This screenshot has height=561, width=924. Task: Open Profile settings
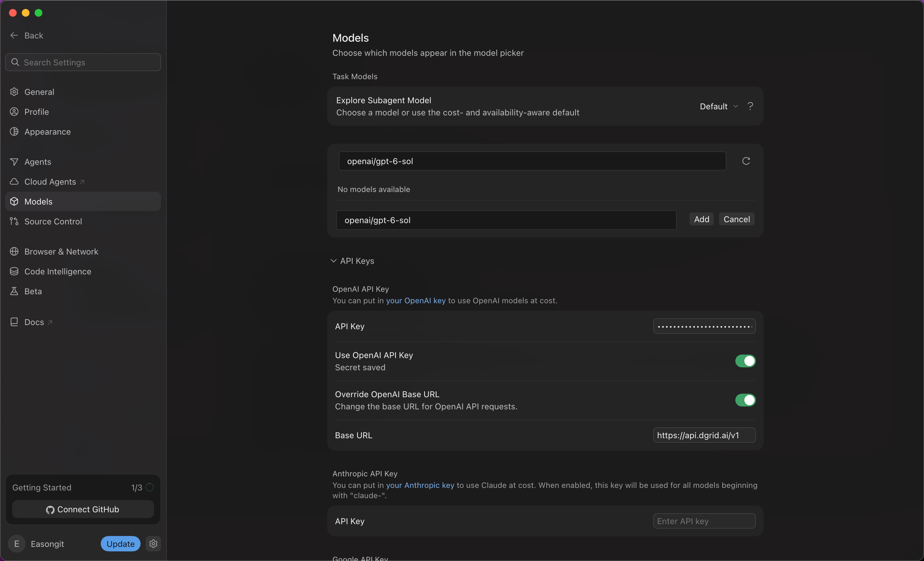[x=83, y=112]
